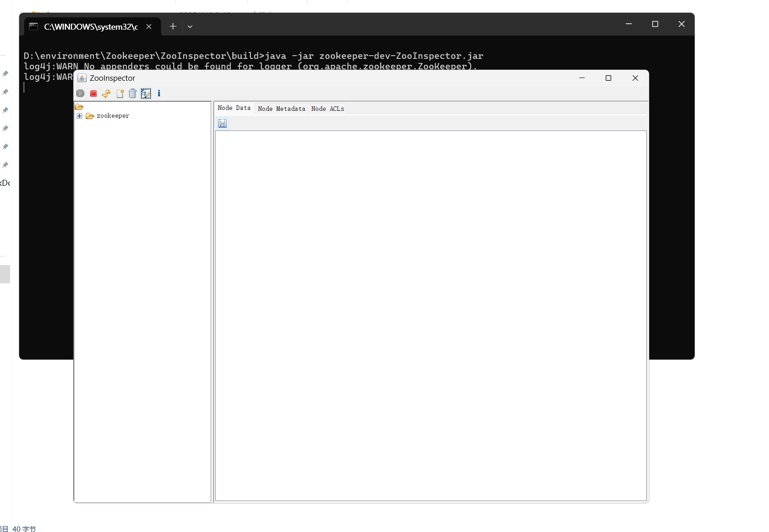Screen dimensions: 769x532
Task: Click inside the node data text area
Action: pyautogui.click(x=431, y=315)
